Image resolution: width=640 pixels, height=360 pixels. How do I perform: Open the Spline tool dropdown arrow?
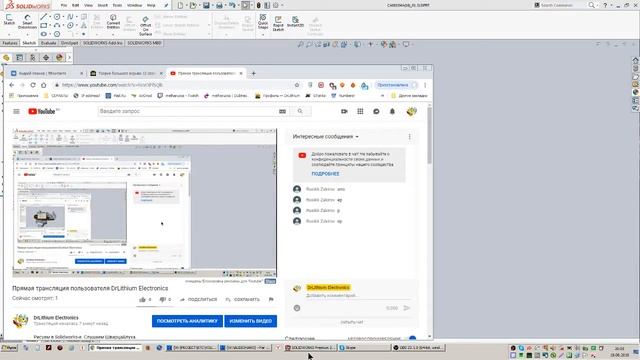[77, 17]
